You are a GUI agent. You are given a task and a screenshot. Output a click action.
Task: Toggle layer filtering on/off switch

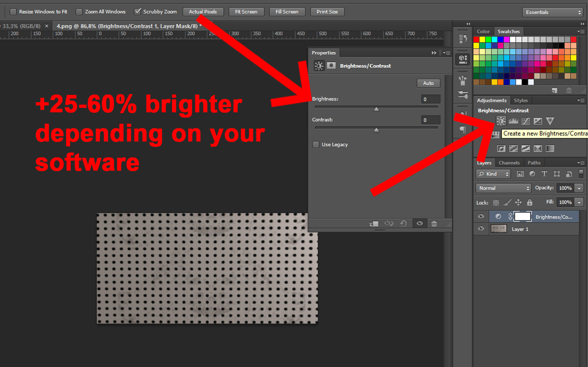coord(581,174)
